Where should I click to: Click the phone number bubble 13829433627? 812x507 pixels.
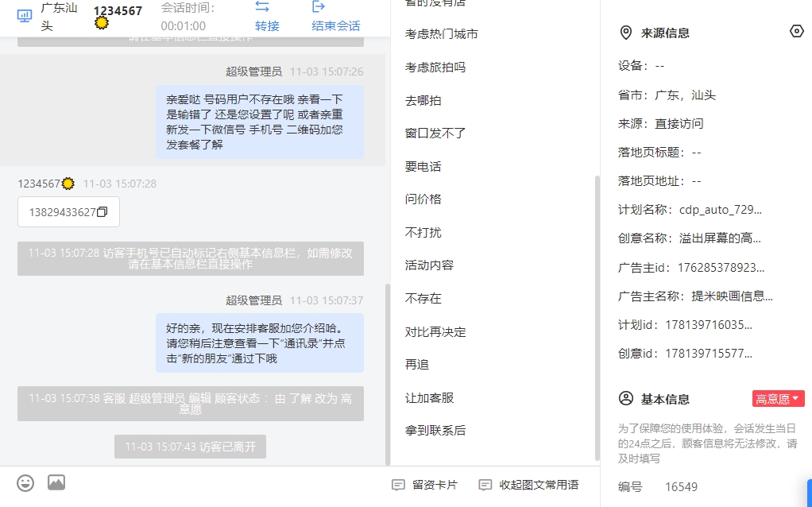(68, 212)
